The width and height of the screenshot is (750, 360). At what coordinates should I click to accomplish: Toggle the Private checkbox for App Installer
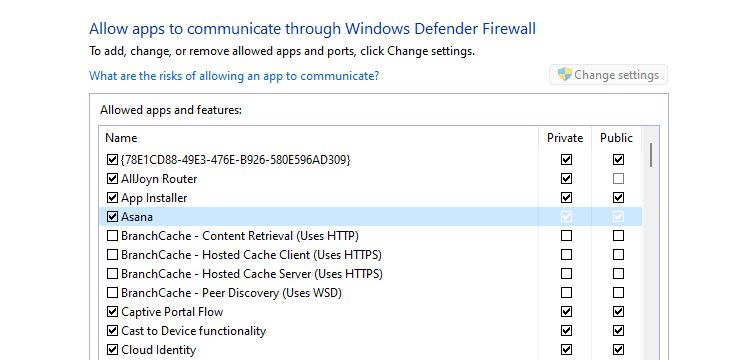[x=566, y=197]
